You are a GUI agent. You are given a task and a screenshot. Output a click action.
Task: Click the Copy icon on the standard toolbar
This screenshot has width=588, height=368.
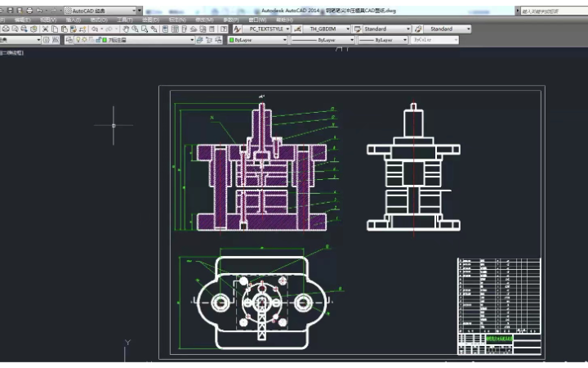click(x=55, y=29)
